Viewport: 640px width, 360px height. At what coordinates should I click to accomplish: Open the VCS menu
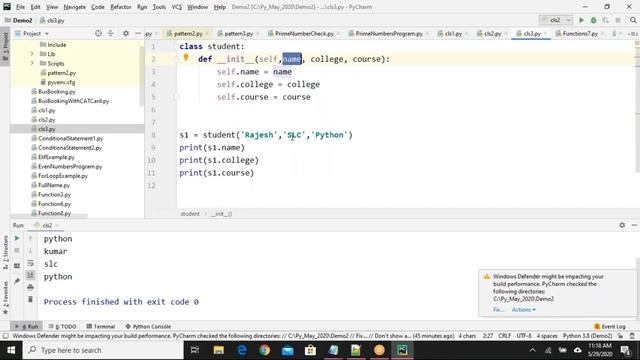click(x=176, y=7)
